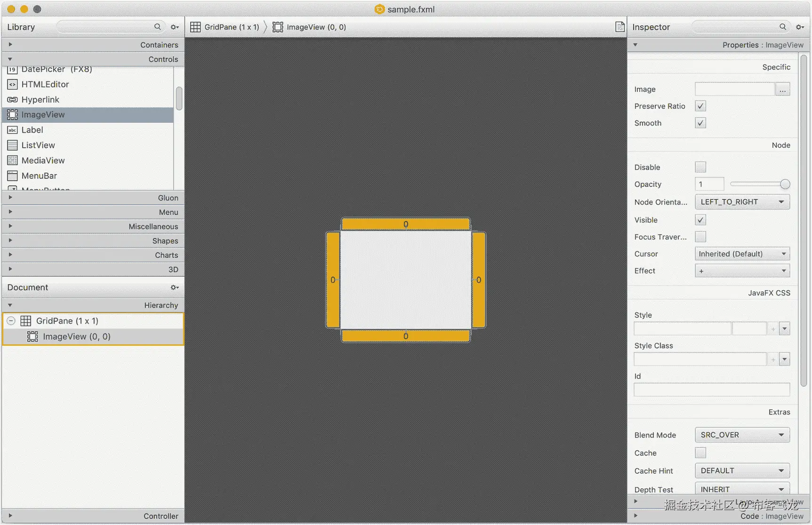Viewport: 812px width, 525px height.
Task: Click the MediaView control icon
Action: click(x=13, y=160)
